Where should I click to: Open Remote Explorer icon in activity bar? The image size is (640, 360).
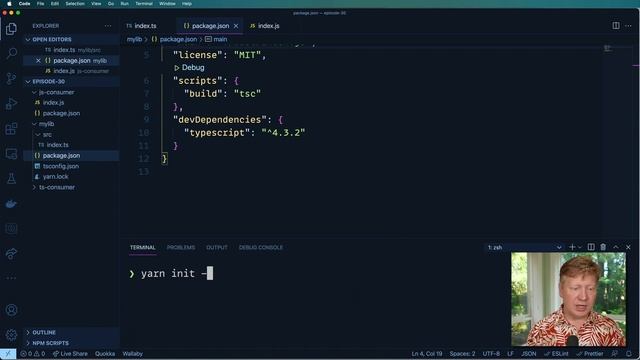(x=11, y=153)
